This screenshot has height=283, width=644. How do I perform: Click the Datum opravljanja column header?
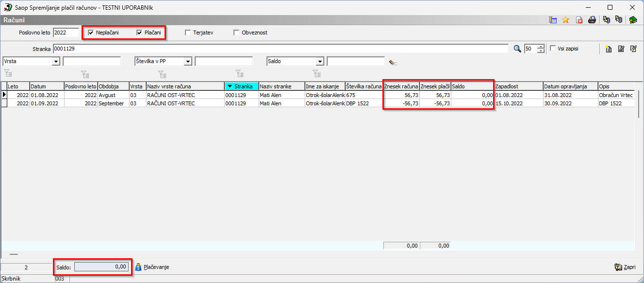point(570,86)
